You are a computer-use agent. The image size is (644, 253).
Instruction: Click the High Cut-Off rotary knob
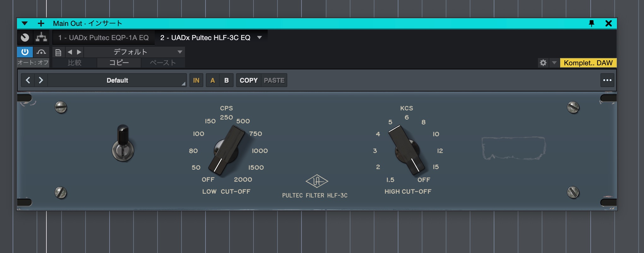(x=407, y=150)
